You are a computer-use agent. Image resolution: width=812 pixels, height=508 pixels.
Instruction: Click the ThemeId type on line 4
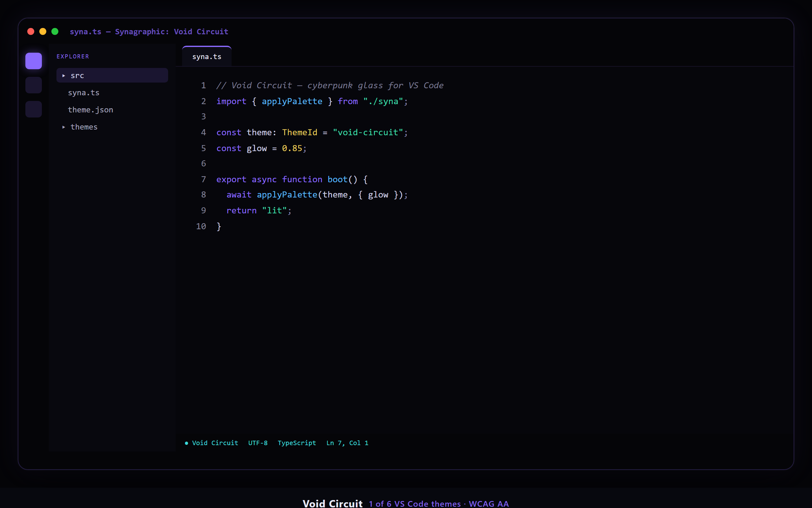(300, 132)
